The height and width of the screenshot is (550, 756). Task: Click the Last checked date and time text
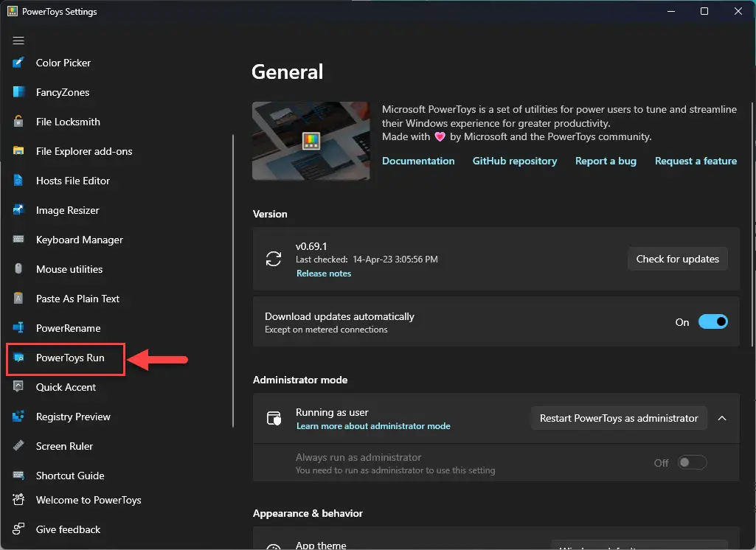point(367,260)
